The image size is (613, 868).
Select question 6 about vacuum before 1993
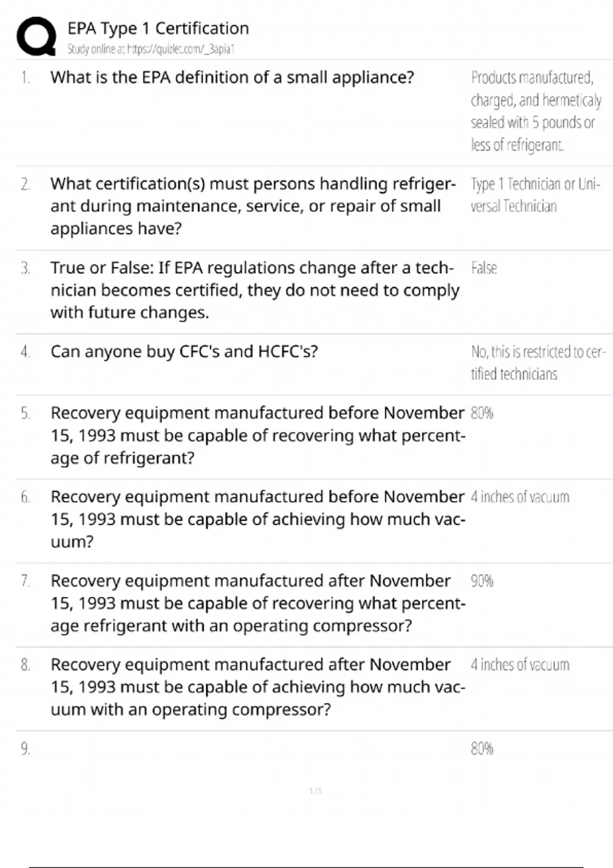click(x=257, y=519)
